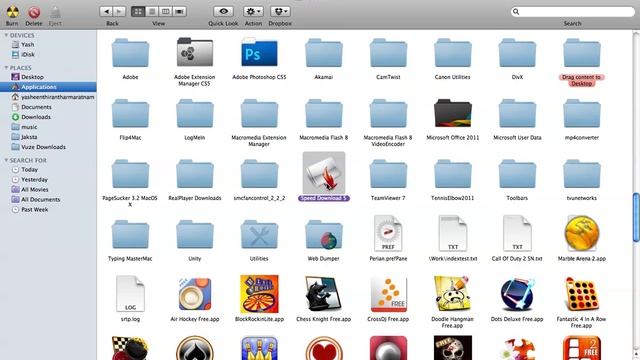Image resolution: width=640 pixels, height=360 pixels.
Task: Switch to list view mode
Action: tap(152, 11)
